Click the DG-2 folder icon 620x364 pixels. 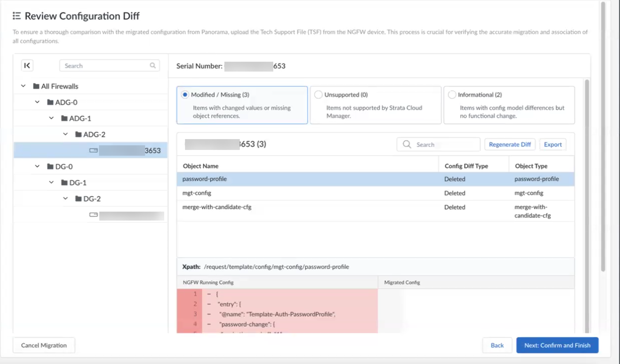78,199
